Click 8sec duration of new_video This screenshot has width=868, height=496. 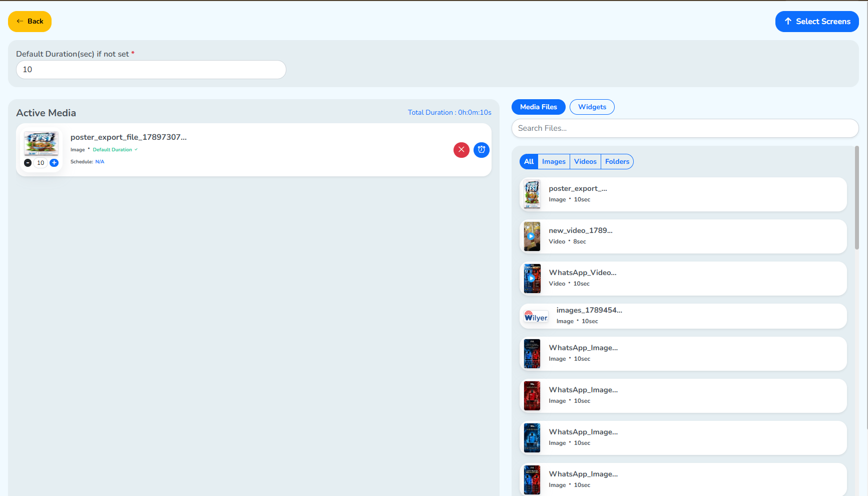click(580, 241)
